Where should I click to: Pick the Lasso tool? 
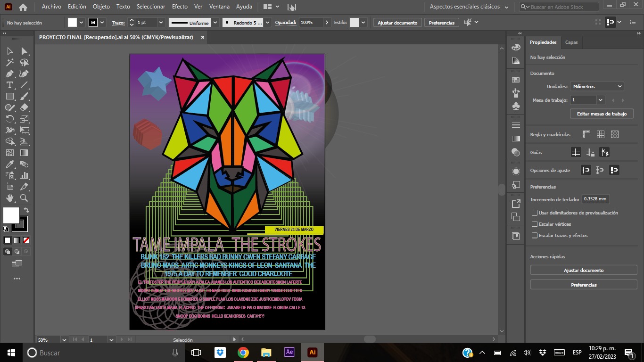(x=24, y=62)
